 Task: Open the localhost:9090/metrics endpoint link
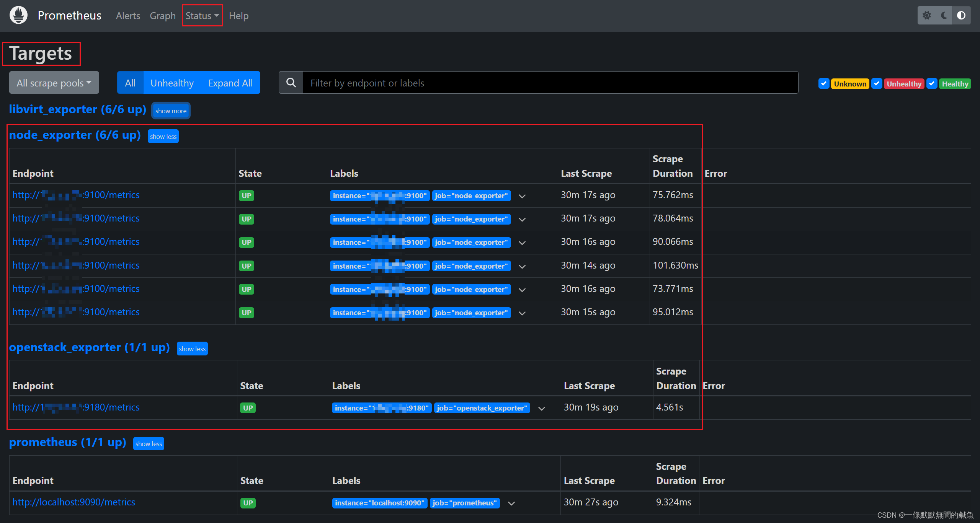74,502
